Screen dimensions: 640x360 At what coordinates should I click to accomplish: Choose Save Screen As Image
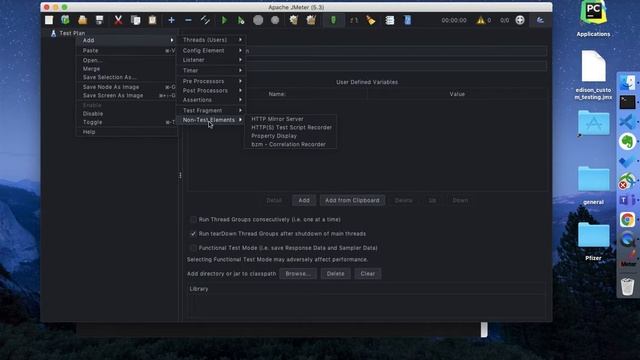[x=127, y=96]
